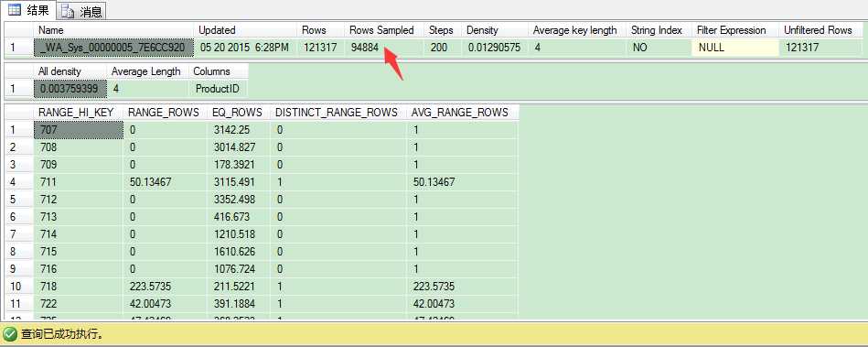The image size is (868, 347).
Task: Select the Filter Expression column header
Action: tap(735, 30)
